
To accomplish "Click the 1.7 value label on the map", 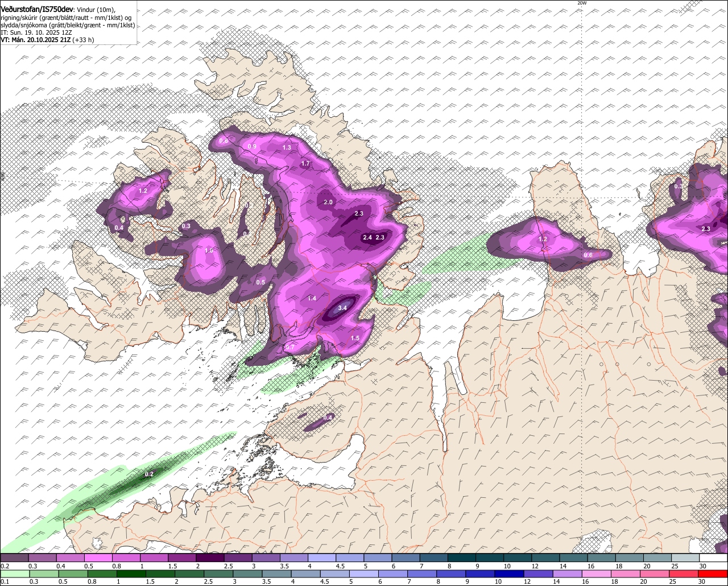I will (x=305, y=163).
